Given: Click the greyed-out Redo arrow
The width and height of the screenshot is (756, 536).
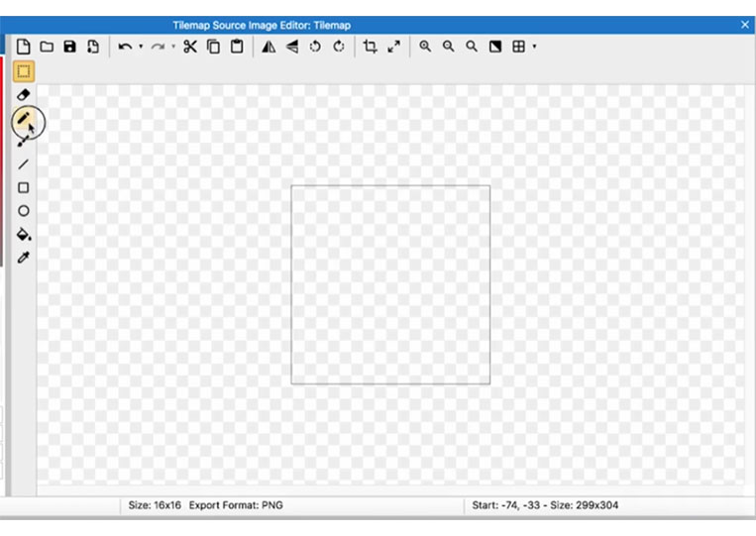Looking at the screenshot, I should [x=158, y=47].
